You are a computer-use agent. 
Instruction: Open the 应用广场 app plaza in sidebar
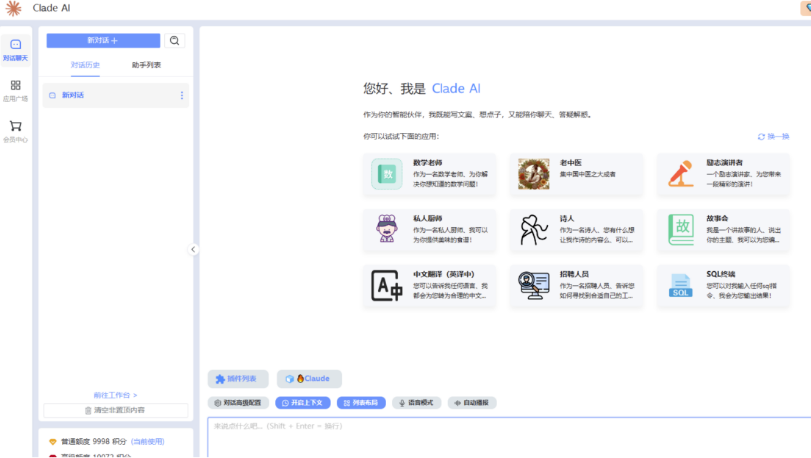tap(16, 90)
